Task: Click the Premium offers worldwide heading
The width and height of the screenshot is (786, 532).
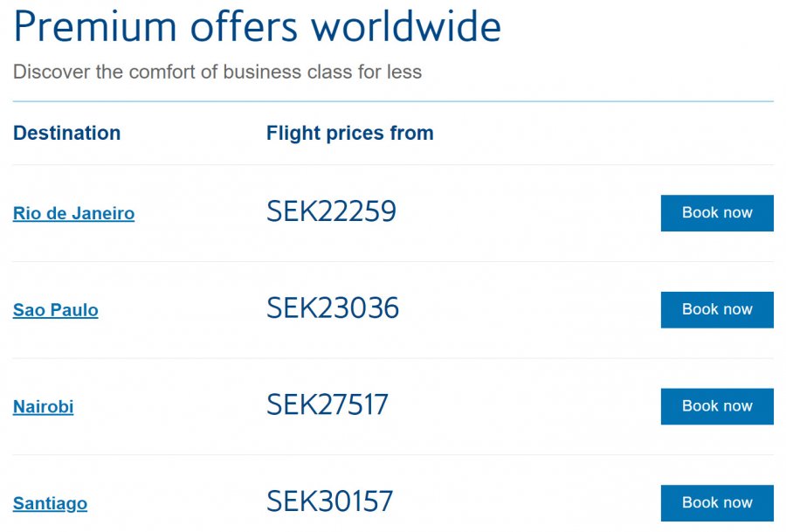Action: coord(258,27)
